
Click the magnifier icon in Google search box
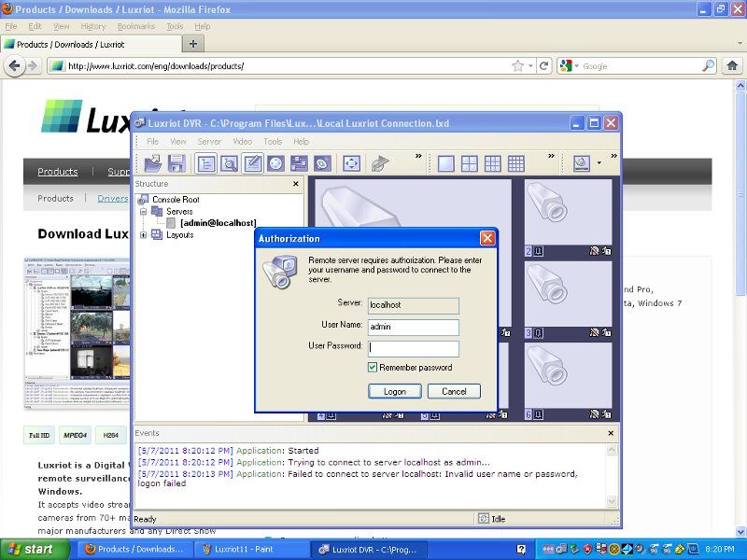[709, 65]
